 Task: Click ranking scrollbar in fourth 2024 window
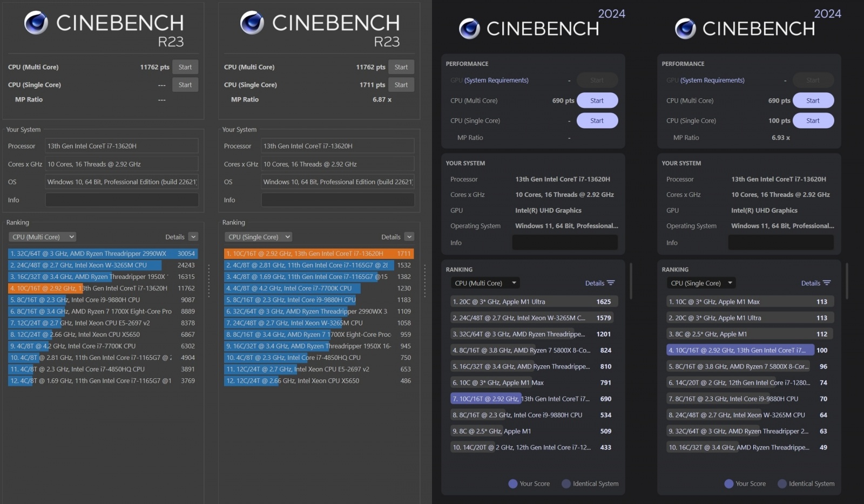point(847,281)
